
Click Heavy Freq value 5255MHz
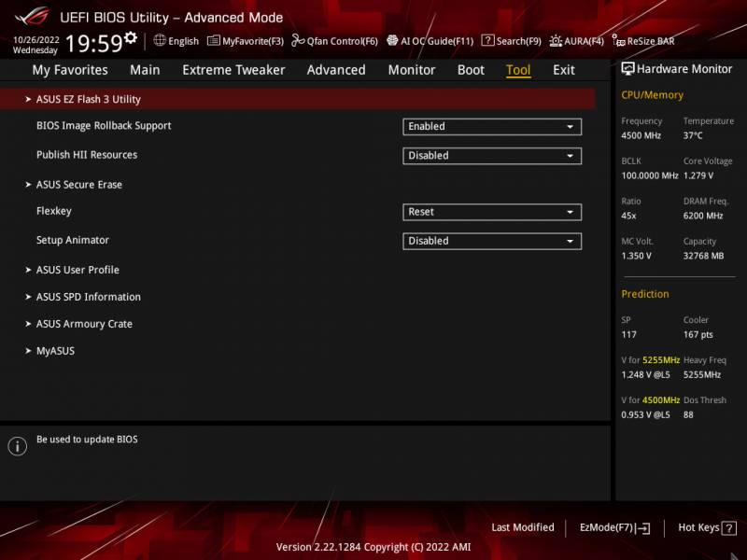pyautogui.click(x=702, y=375)
